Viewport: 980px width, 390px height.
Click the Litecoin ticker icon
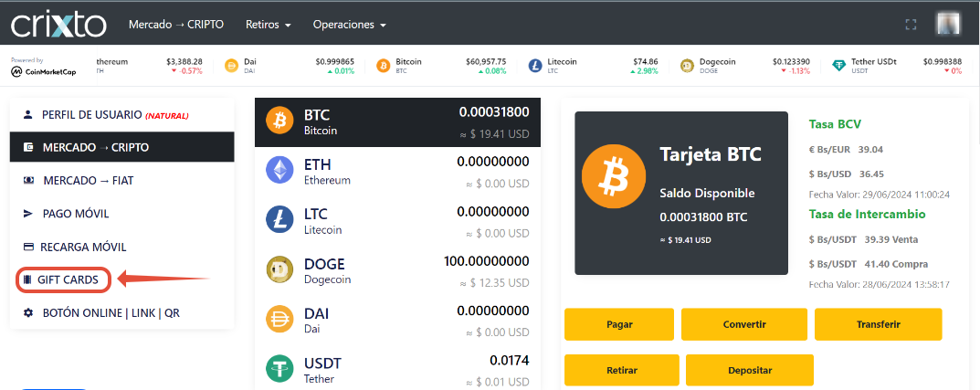click(535, 66)
